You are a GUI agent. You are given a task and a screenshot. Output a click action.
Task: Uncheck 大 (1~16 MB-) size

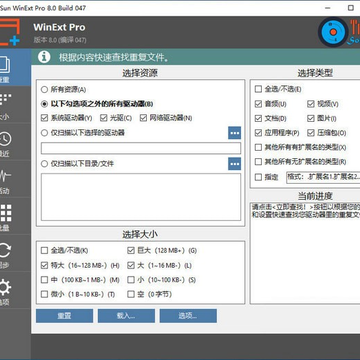pos(131,265)
